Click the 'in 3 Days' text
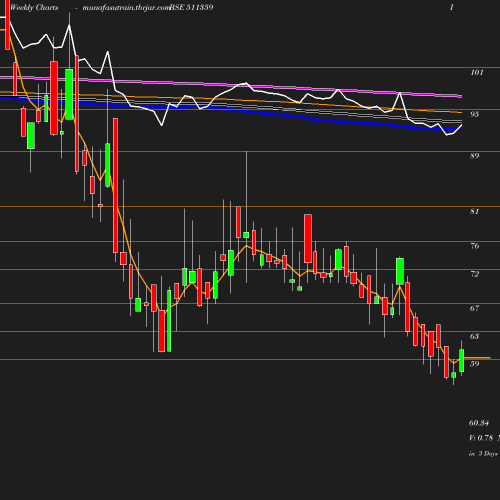The image size is (500, 500). click(483, 453)
